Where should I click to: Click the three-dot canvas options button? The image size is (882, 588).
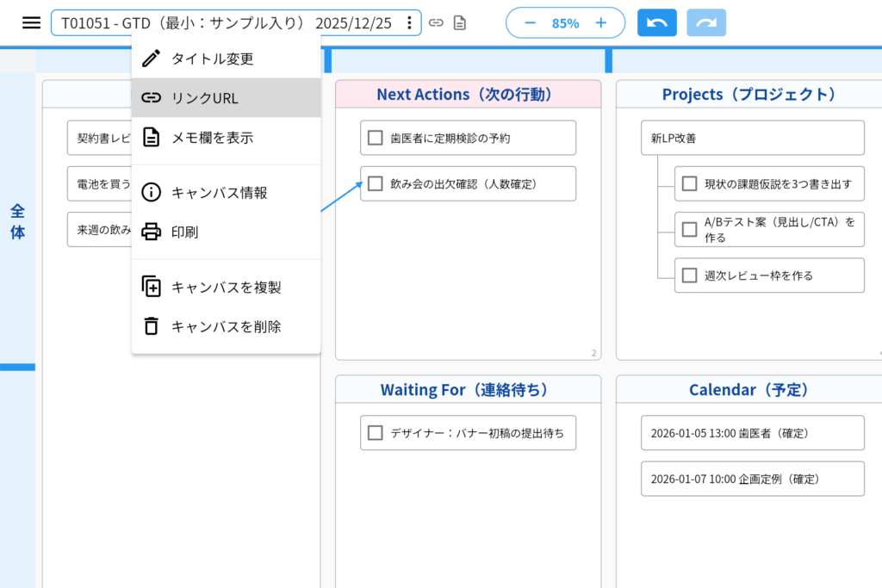[409, 23]
